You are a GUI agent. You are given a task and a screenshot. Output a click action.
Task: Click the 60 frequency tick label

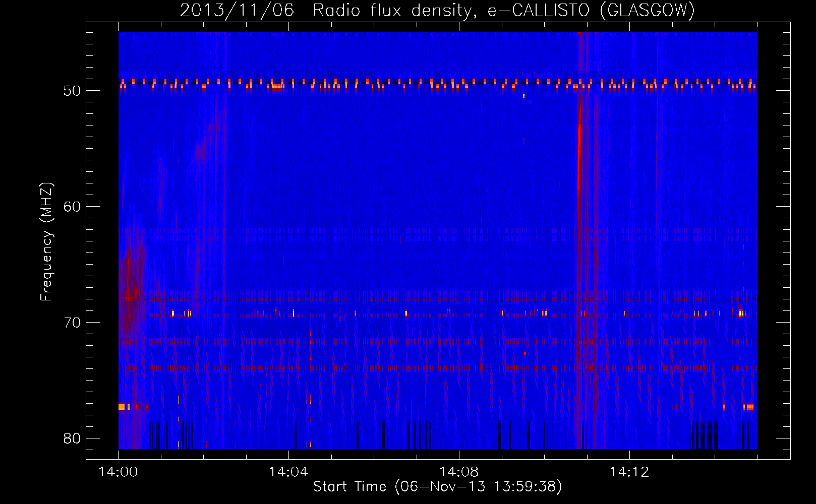point(73,207)
